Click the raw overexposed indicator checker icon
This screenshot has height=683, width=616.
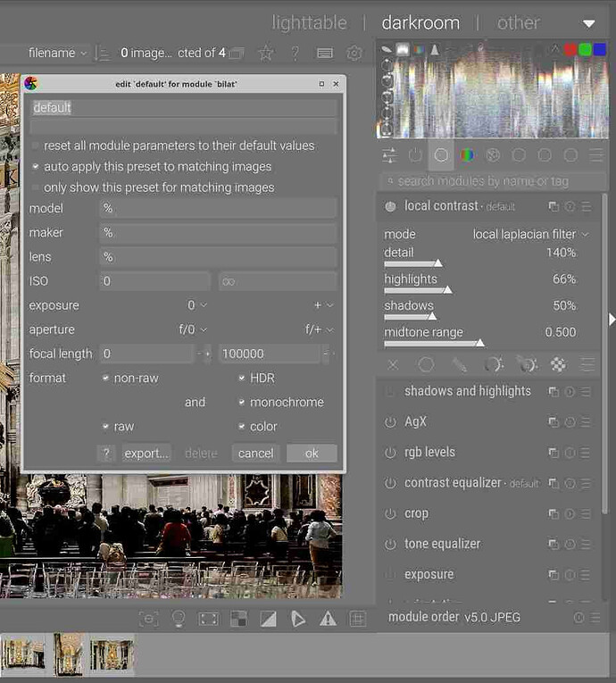(x=238, y=618)
